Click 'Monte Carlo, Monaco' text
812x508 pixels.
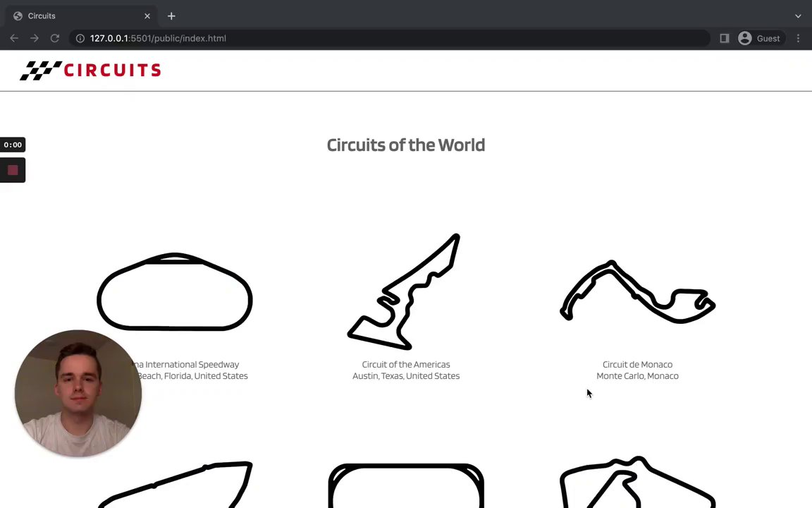click(x=637, y=376)
